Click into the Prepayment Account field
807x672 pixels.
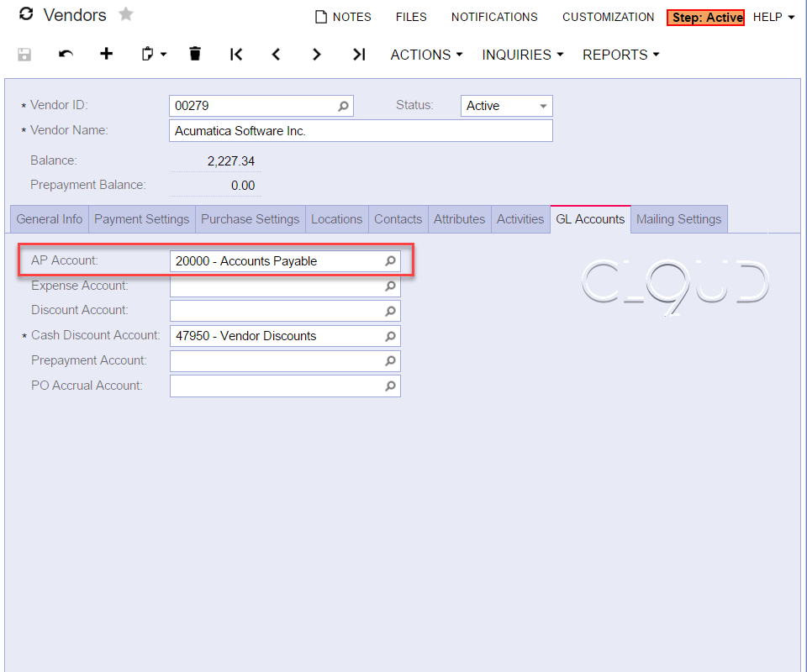point(285,361)
